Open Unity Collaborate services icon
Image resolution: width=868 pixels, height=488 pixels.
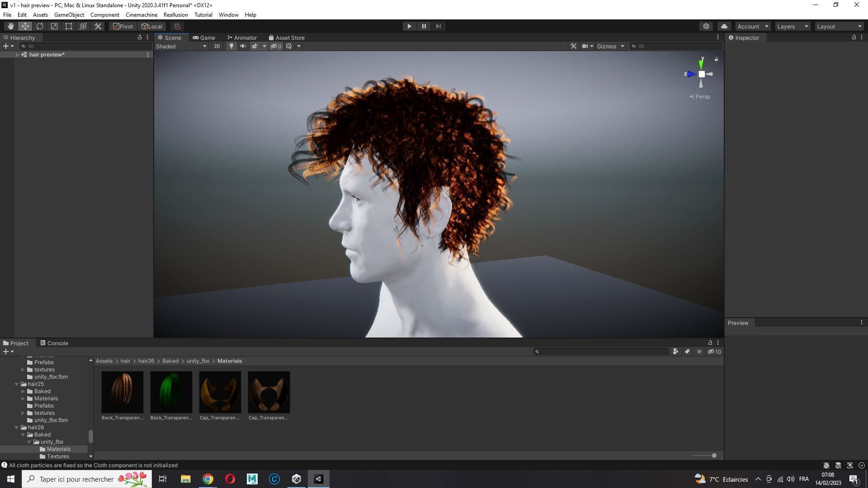(706, 26)
